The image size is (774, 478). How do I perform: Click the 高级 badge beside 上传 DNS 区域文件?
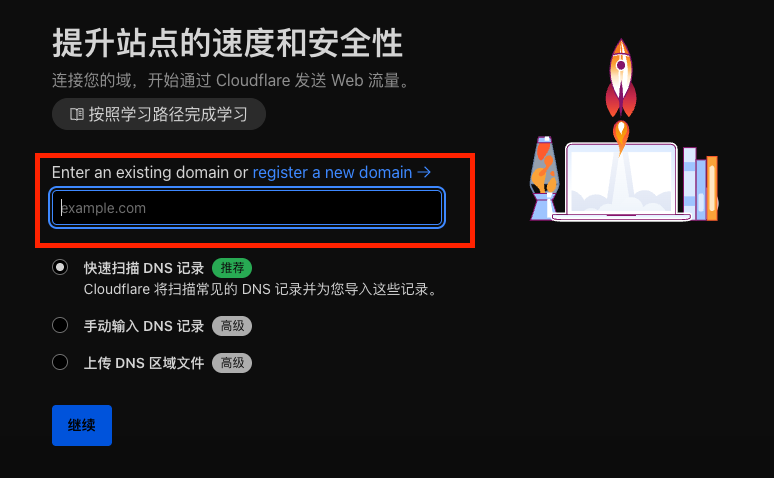pos(232,363)
